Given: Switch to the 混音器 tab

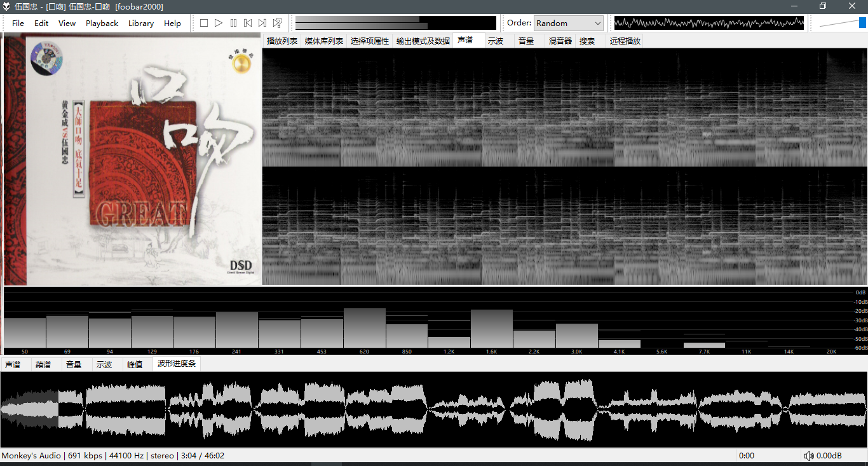Looking at the screenshot, I should [560, 41].
